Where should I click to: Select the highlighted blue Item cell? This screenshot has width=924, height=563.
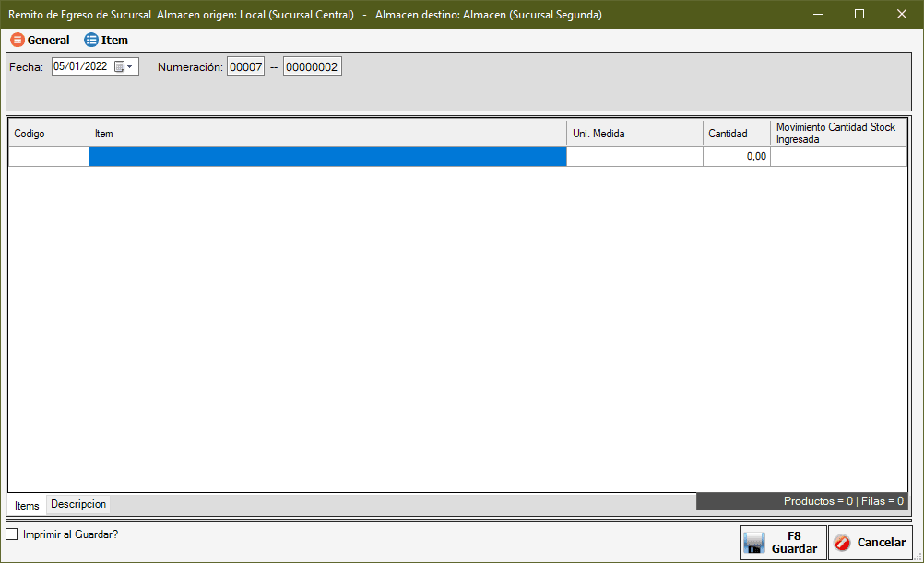327,157
